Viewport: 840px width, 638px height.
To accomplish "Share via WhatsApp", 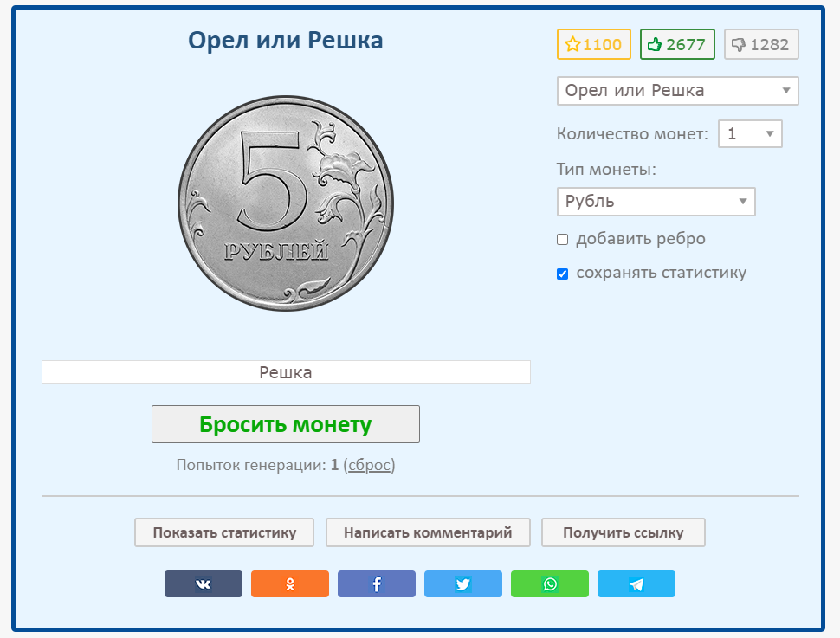I will pos(550,584).
